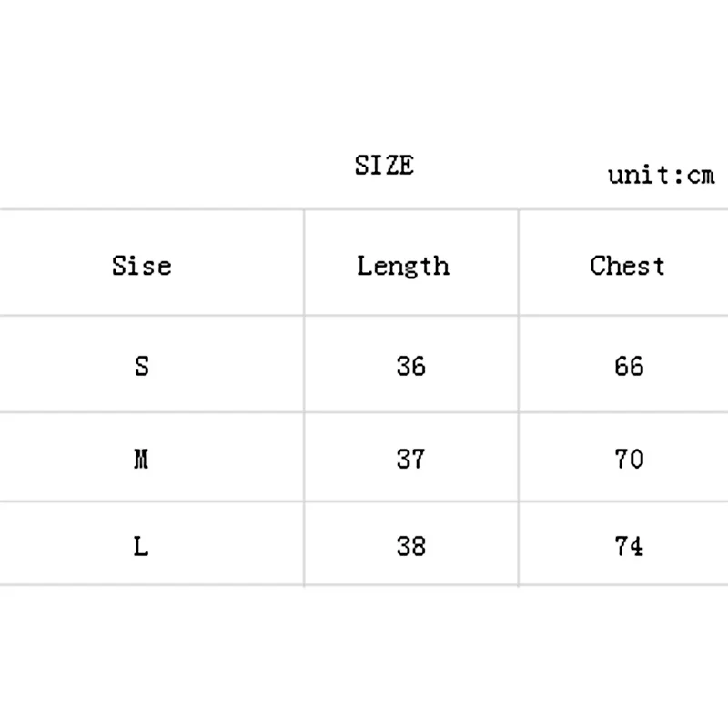This screenshot has width=728, height=728.
Task: Click the unit:cm label
Action: click(x=662, y=176)
